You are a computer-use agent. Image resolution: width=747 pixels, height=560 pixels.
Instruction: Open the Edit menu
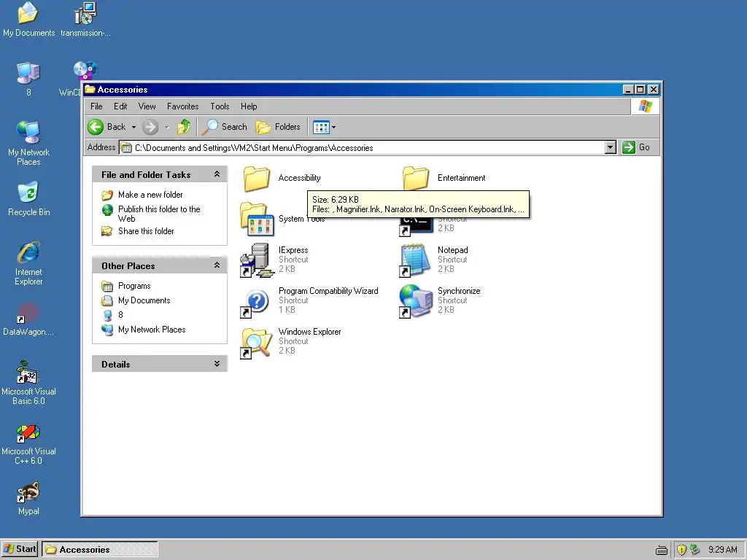120,106
